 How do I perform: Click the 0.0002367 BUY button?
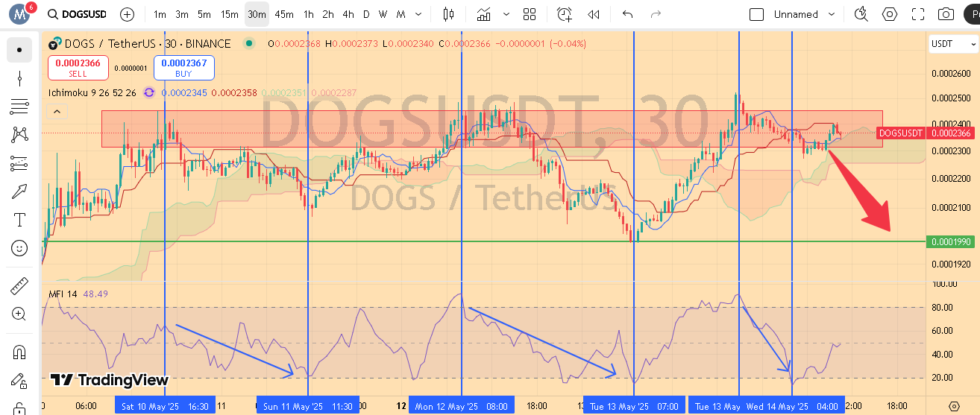(184, 68)
